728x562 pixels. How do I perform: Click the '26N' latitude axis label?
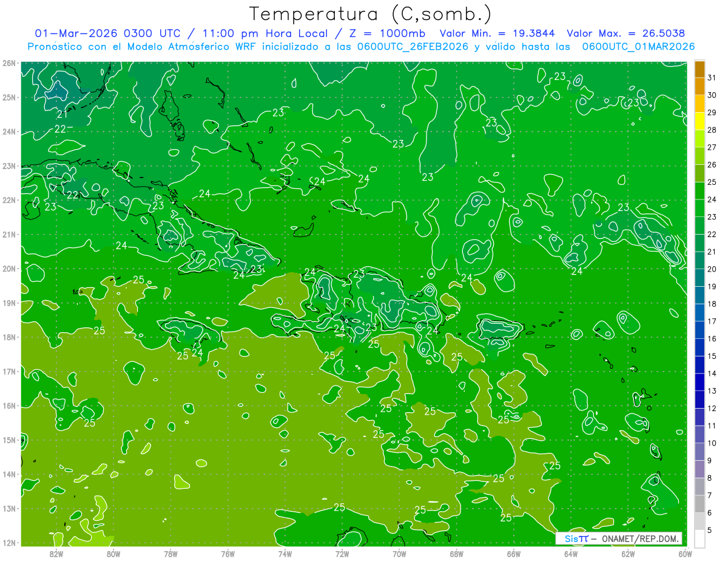[x=9, y=63]
